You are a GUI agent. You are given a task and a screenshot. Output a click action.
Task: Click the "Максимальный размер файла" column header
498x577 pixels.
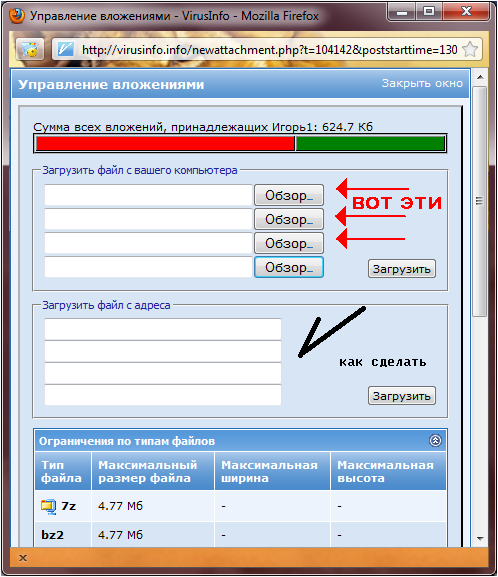(153, 471)
